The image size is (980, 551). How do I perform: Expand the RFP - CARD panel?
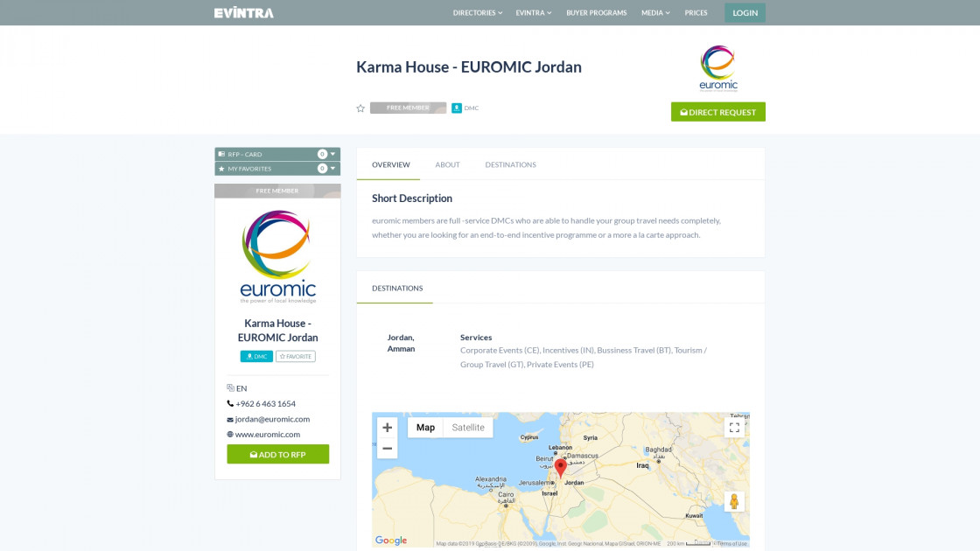pyautogui.click(x=277, y=153)
